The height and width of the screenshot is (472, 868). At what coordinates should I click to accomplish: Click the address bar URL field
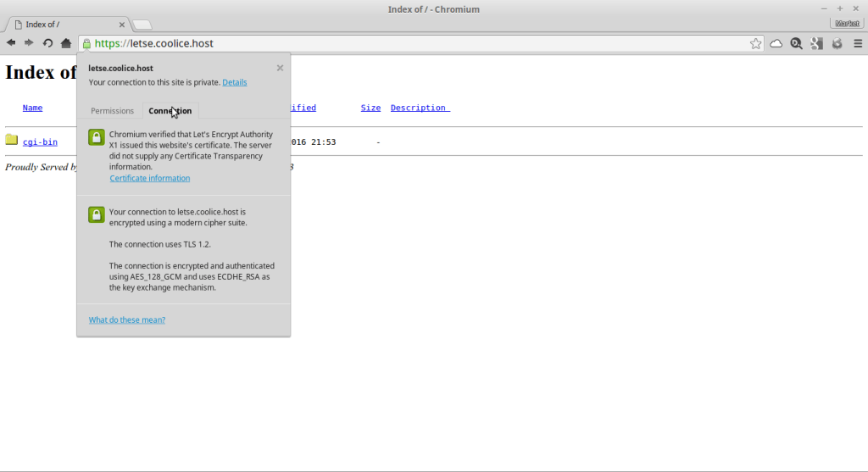(420, 44)
